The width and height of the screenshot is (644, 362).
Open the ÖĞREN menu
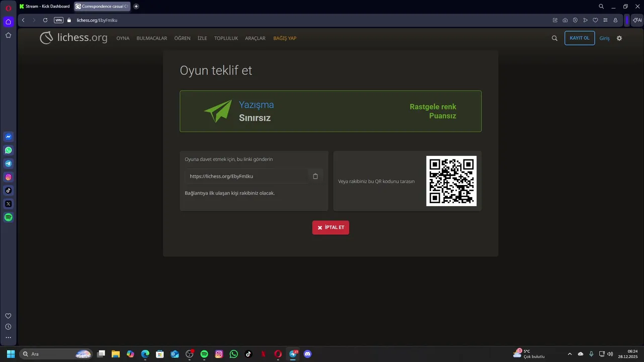pos(182,38)
